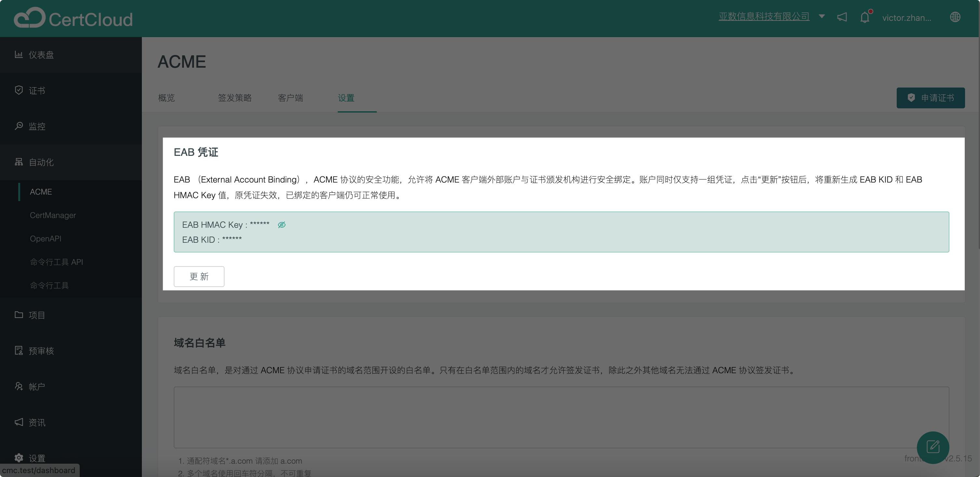Click the 亚数信息科技有限公司 company link
This screenshot has width=980, height=477.
pyautogui.click(x=764, y=16)
